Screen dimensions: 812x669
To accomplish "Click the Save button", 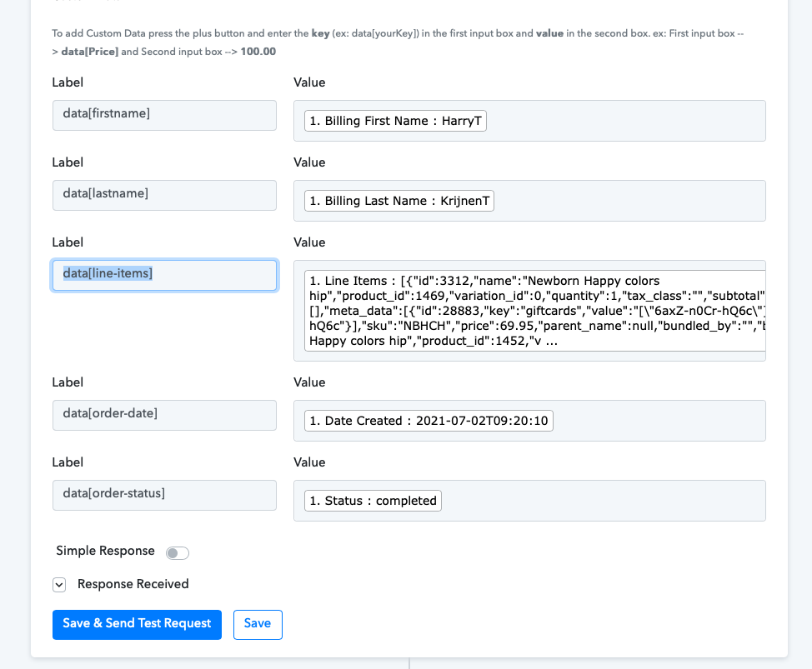I will (x=258, y=625).
